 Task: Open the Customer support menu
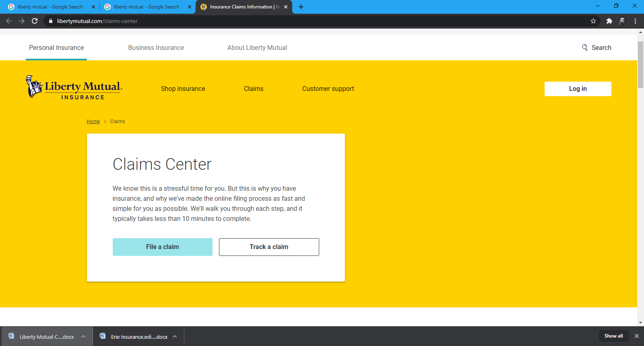point(328,89)
